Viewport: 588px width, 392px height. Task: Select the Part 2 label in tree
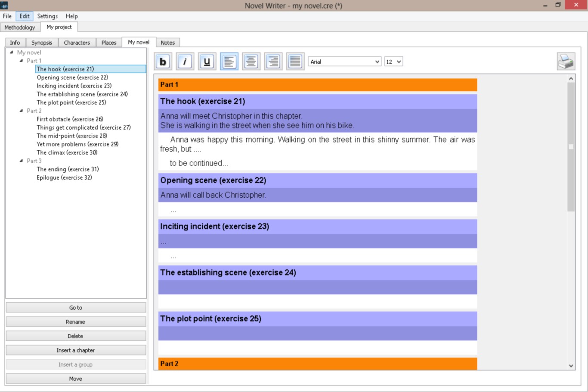point(34,111)
